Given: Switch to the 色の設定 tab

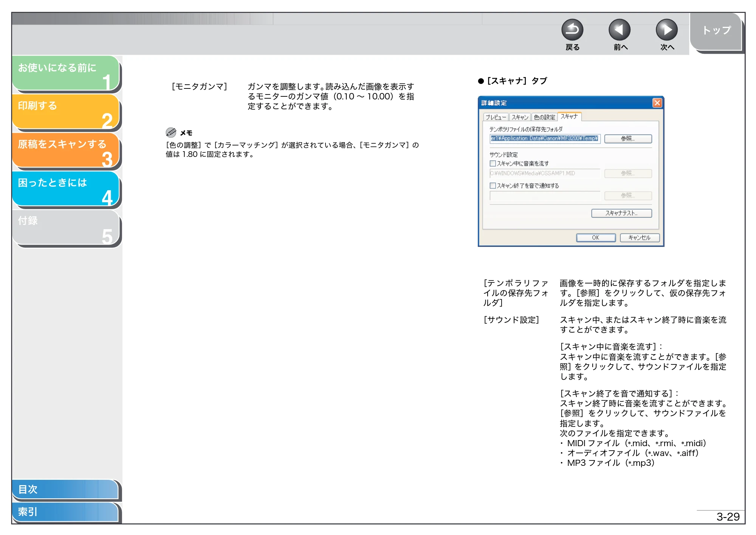Looking at the screenshot, I should (544, 117).
